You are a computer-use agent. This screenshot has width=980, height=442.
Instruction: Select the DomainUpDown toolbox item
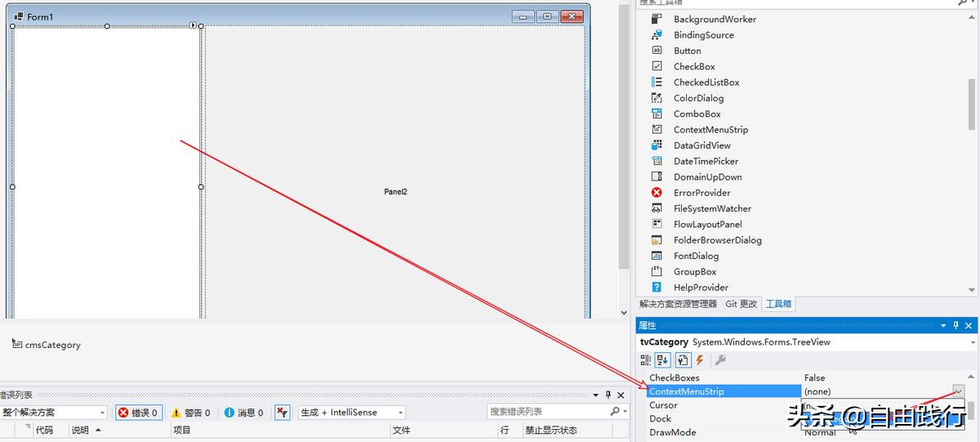tap(707, 177)
